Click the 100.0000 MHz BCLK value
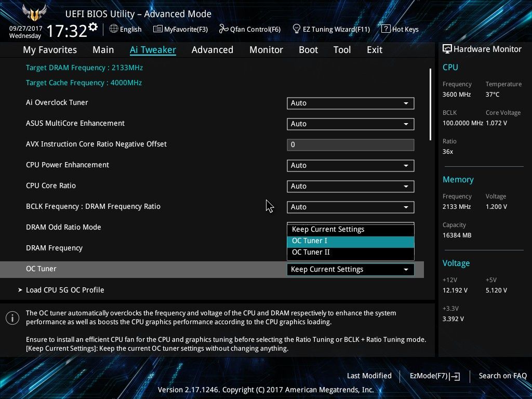 tap(463, 123)
